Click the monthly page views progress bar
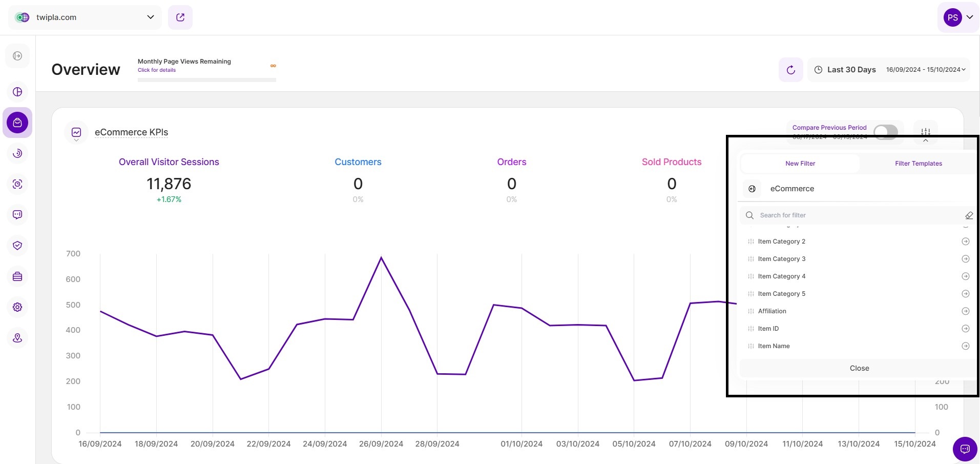This screenshot has width=980, height=464. pos(206,80)
